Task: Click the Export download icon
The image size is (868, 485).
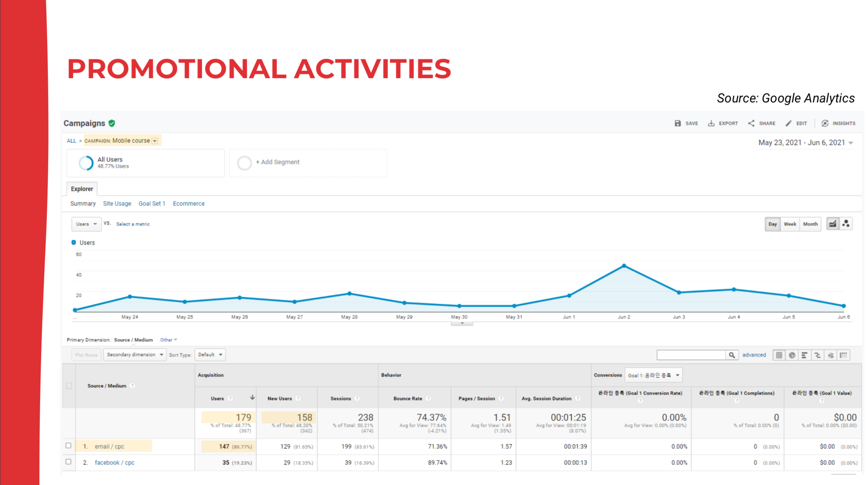Action: coord(711,123)
